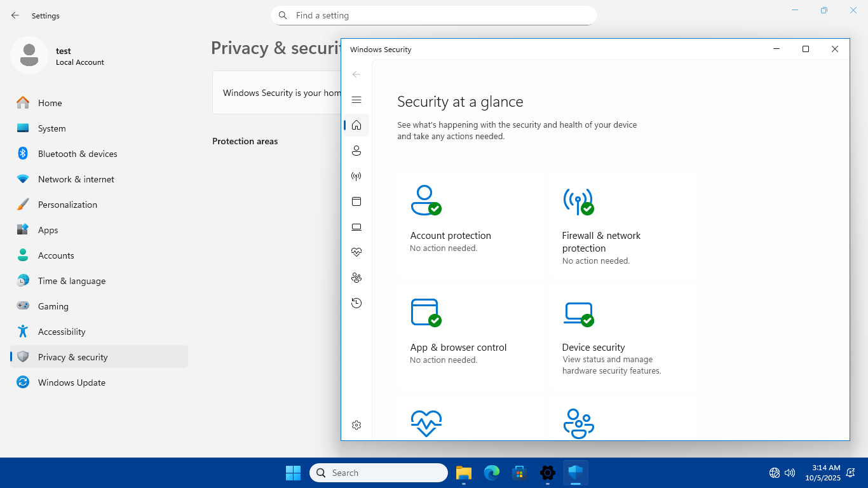The height and width of the screenshot is (488, 868).
Task: Go back in Windows Security
Action: click(x=356, y=74)
